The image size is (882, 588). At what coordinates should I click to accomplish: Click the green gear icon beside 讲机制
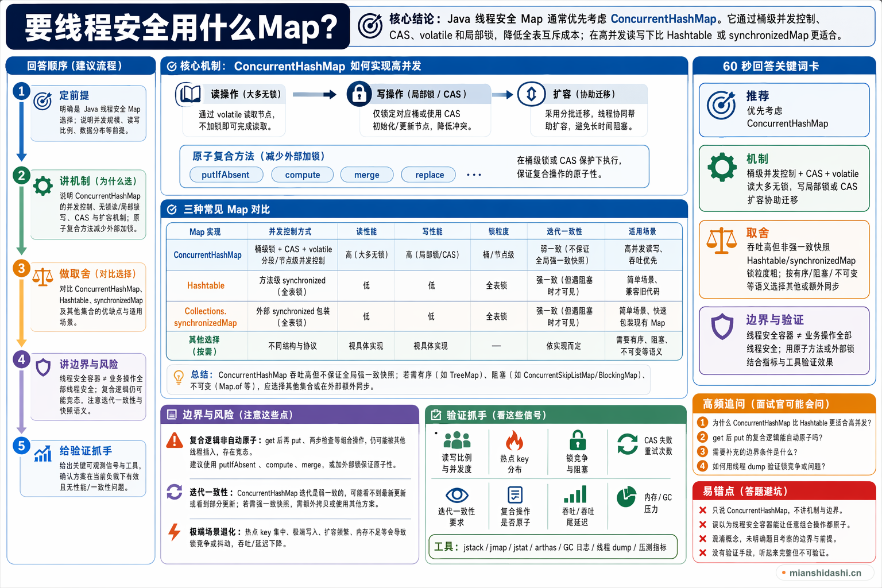43,186
